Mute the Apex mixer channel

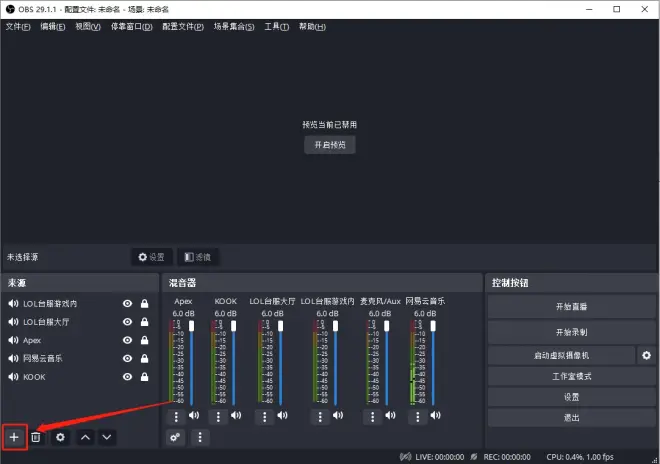(194, 415)
